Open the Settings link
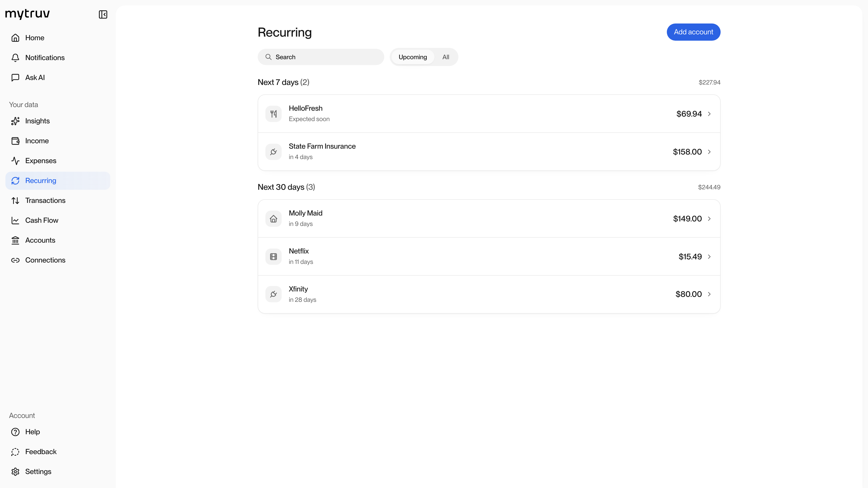The height and width of the screenshot is (488, 868). point(58,472)
